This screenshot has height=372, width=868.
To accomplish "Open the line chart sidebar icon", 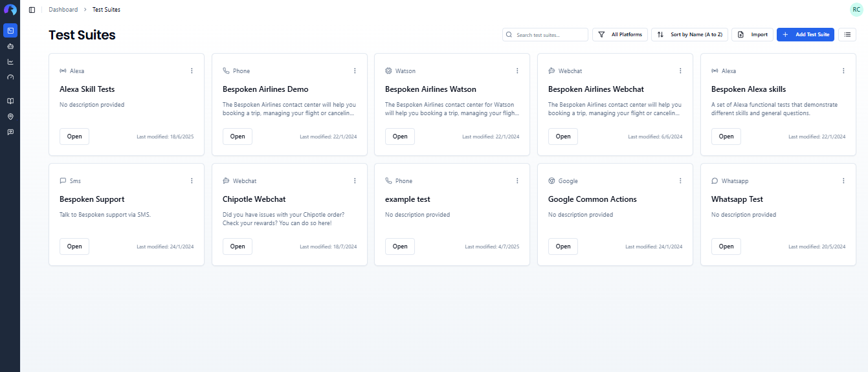I will coord(10,61).
